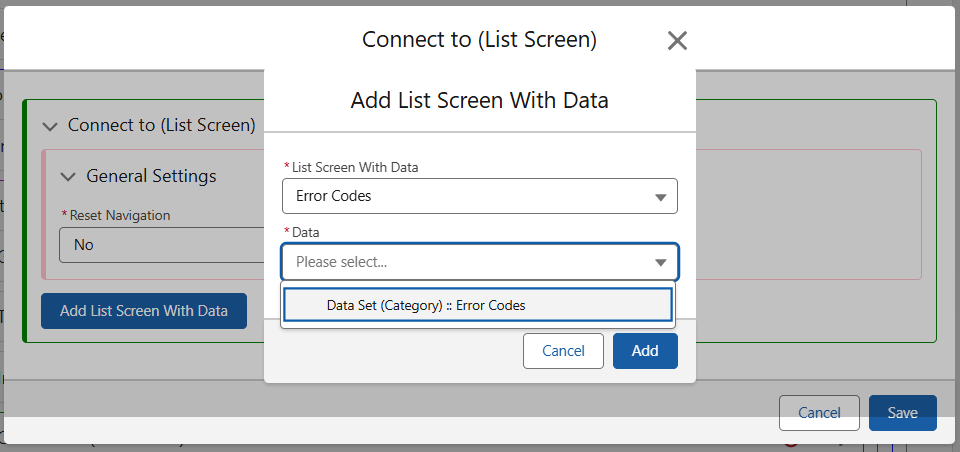Screen dimensions: 960x452
Task: Click the blue Save button
Action: [x=902, y=413]
